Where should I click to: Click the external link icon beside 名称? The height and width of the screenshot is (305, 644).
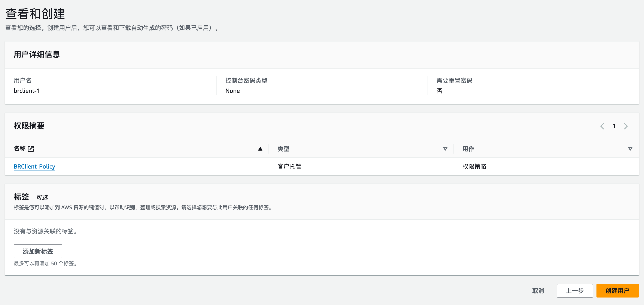click(31, 149)
